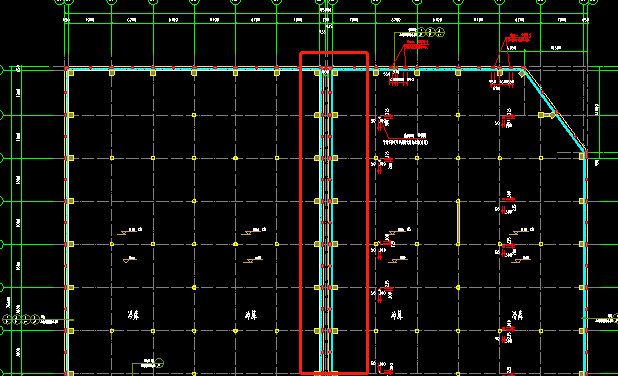618x376 pixels.
Task: Select the cyan partition wall inside the red box
Action: tap(332, 222)
